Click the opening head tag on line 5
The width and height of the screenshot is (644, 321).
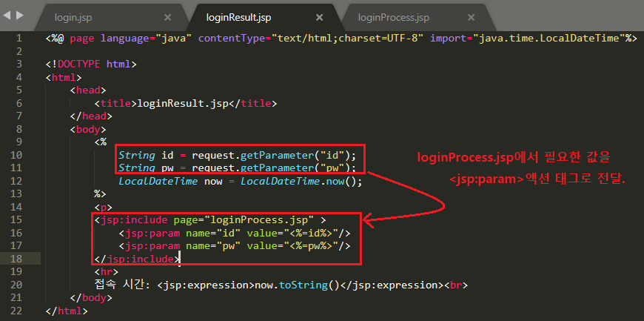click(88, 90)
